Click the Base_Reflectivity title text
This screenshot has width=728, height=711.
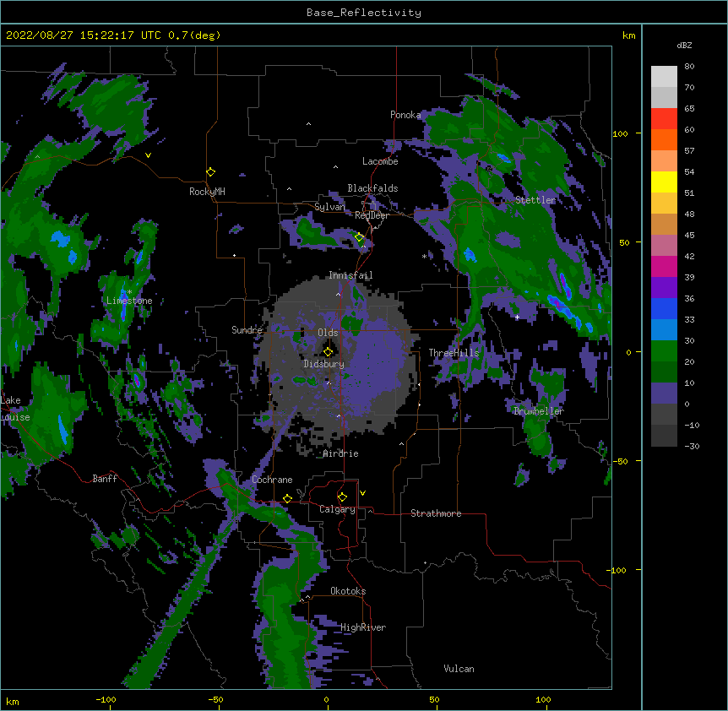pyautogui.click(x=364, y=13)
